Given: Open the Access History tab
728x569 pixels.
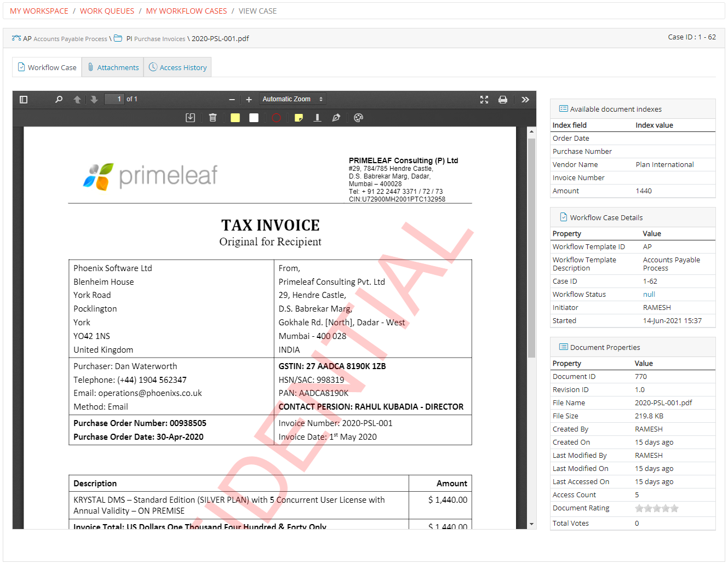Looking at the screenshot, I should point(177,67).
